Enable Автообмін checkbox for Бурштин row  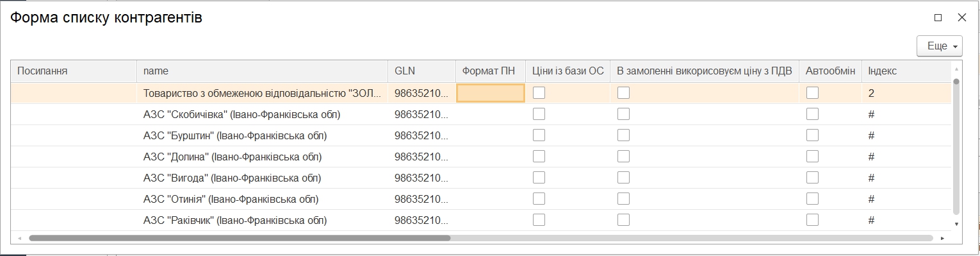[813, 135]
